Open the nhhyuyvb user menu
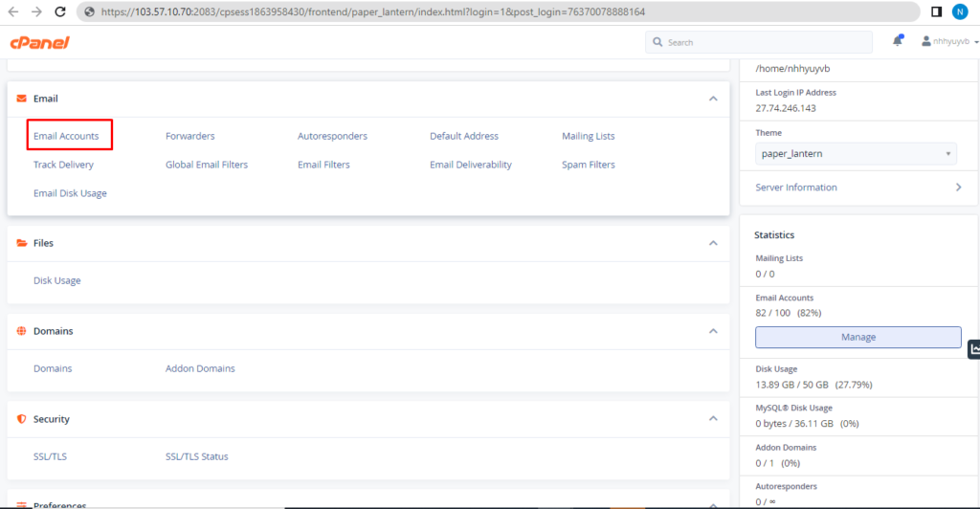Viewport: 980px width, 509px height. (x=949, y=42)
